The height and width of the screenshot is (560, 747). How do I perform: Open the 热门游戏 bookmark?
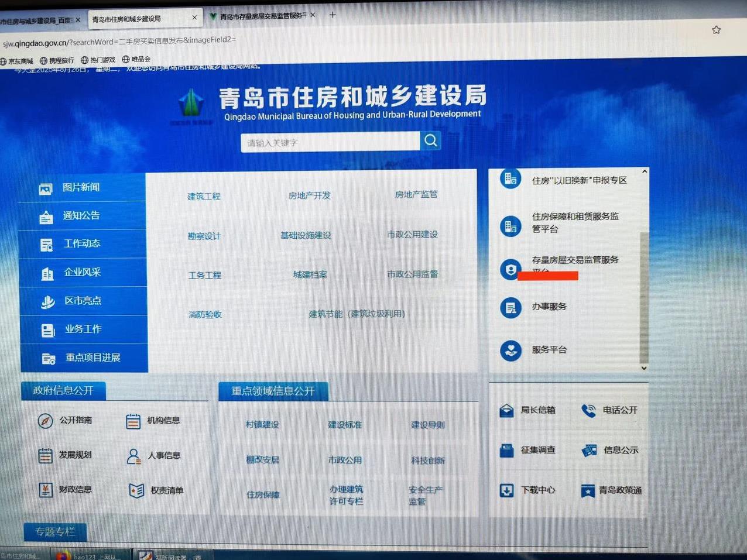98,60
